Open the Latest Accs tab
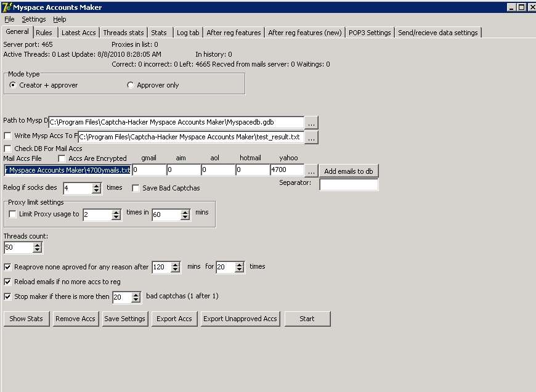536x392 pixels. point(79,33)
